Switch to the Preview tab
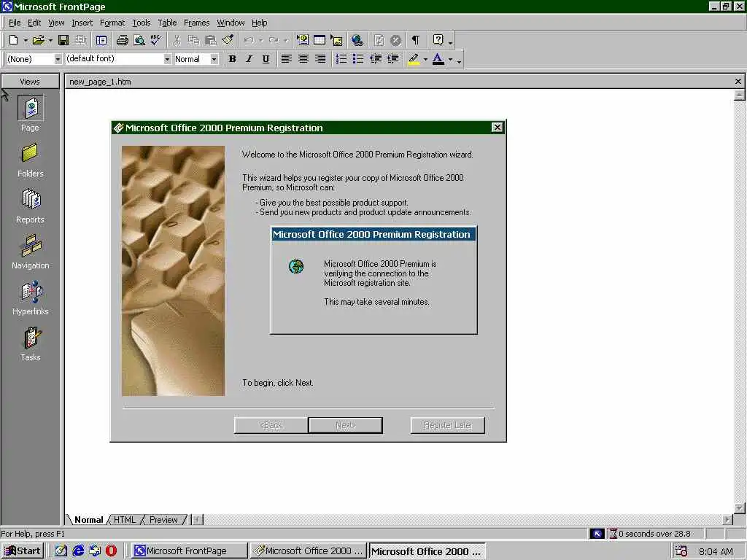The height and width of the screenshot is (560, 747). point(163,519)
